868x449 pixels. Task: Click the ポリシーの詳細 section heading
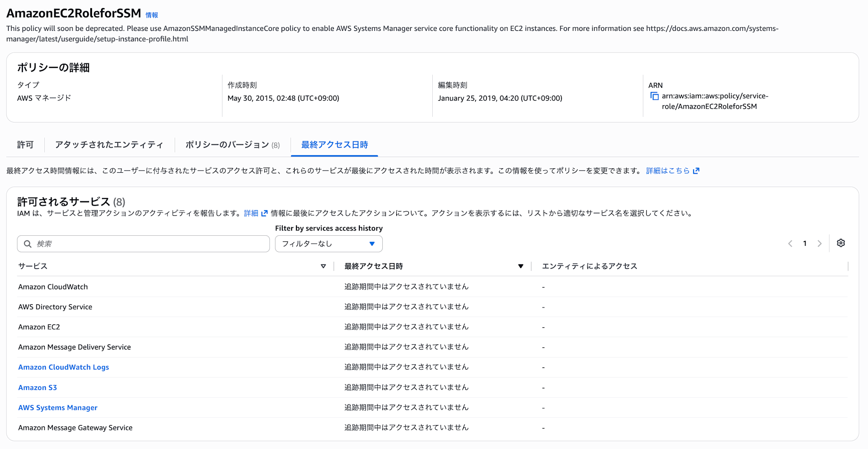point(53,68)
